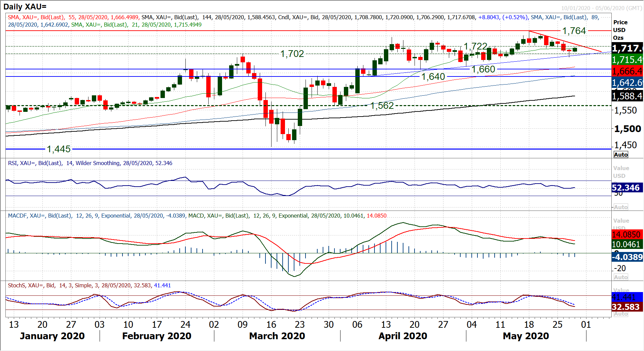Click the May 2020 month label
Image resolution: width=644 pixels, height=351 pixels.
tap(526, 336)
